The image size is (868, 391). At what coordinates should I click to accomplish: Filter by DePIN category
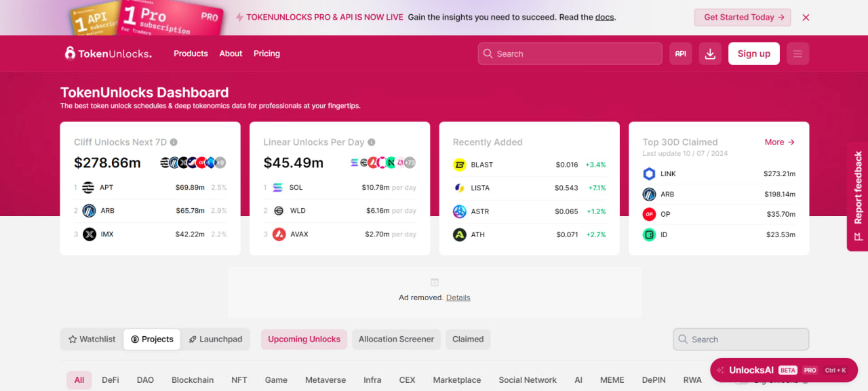(654, 380)
